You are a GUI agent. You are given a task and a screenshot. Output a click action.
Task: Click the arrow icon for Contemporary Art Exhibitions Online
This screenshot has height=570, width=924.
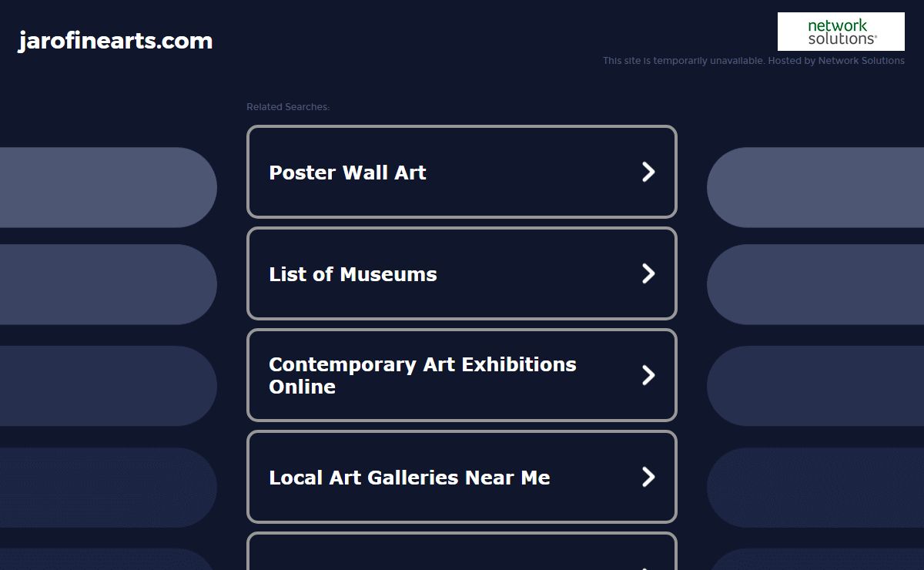click(648, 375)
